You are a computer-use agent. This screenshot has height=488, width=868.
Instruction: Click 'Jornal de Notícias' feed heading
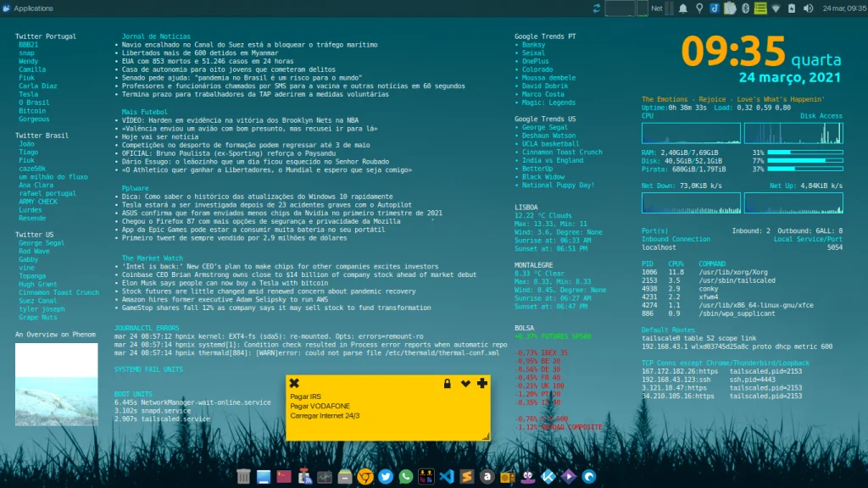pyautogui.click(x=156, y=36)
